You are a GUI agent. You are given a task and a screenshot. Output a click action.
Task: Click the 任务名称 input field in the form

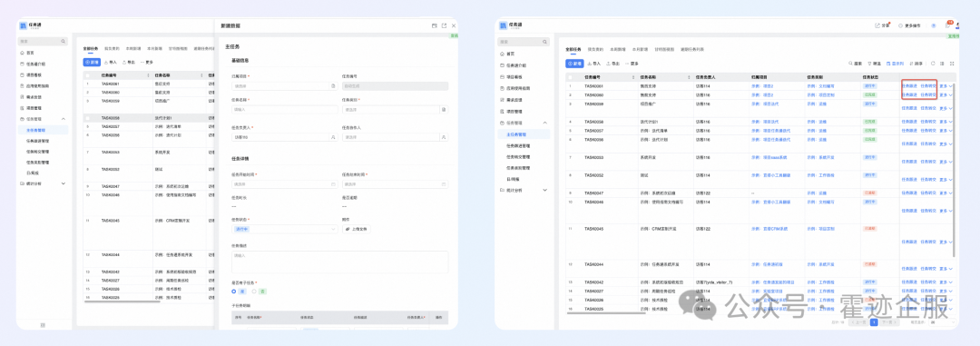coord(284,109)
